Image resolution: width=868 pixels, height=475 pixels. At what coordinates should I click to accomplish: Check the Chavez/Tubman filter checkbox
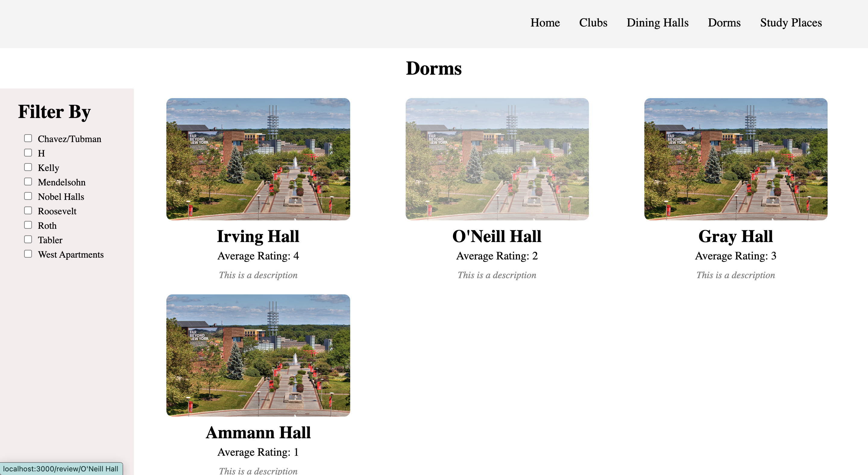coord(28,138)
